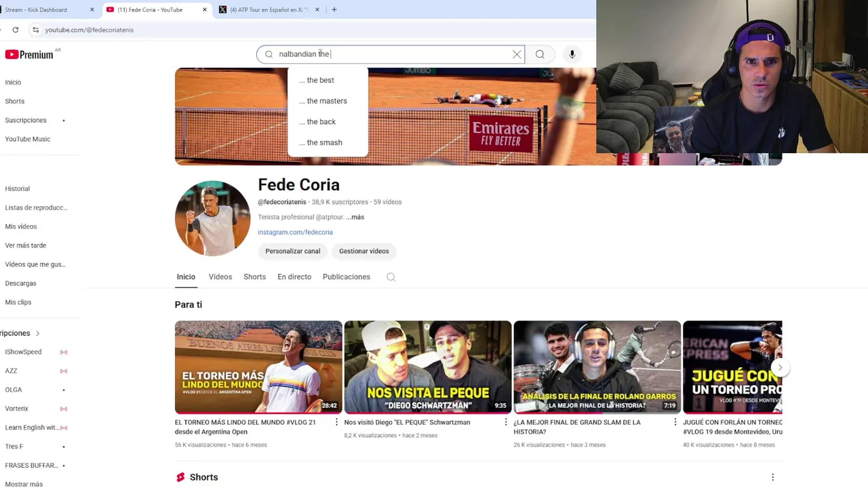This screenshot has width=868, height=488.
Task: Show more subscriptions with Mostrar más
Action: (24, 484)
